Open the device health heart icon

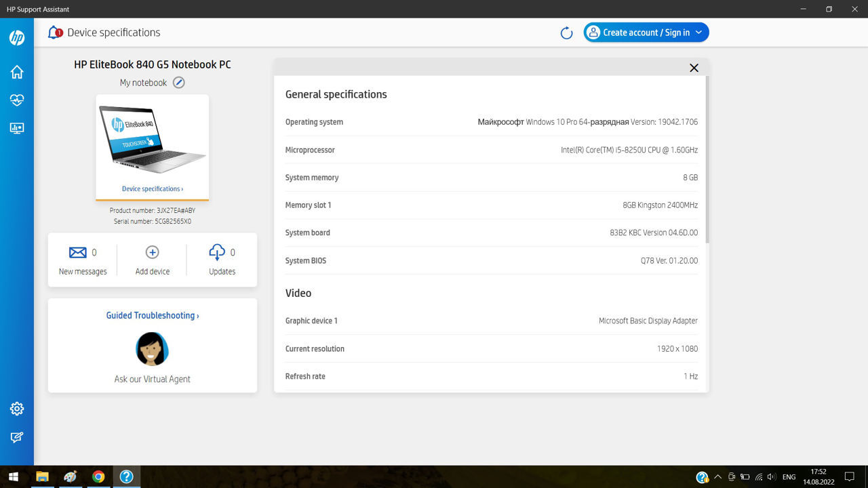17,100
